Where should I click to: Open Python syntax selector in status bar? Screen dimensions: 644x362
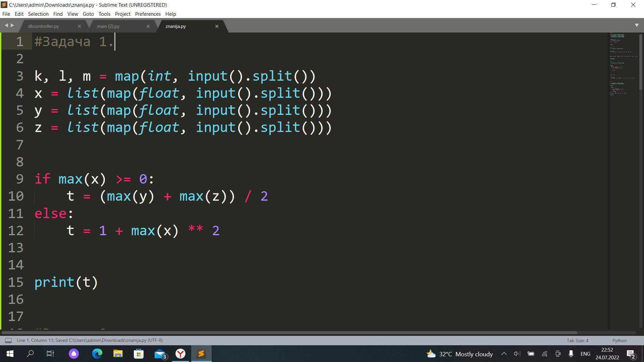click(619, 341)
